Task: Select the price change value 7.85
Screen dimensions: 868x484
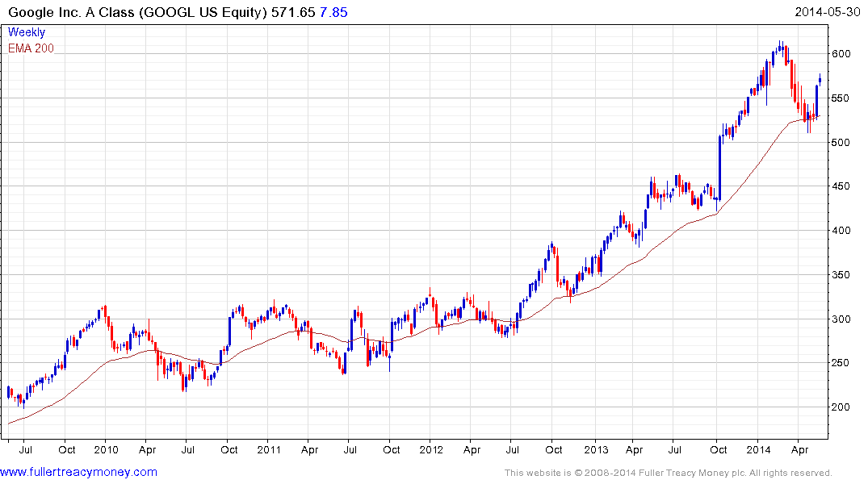Action: [333, 12]
